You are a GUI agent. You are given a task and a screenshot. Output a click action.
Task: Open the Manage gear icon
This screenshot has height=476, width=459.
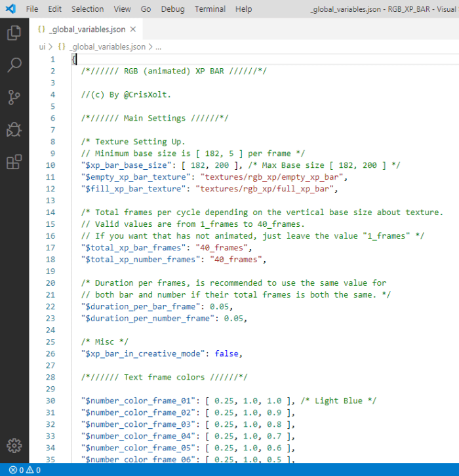tap(14, 446)
